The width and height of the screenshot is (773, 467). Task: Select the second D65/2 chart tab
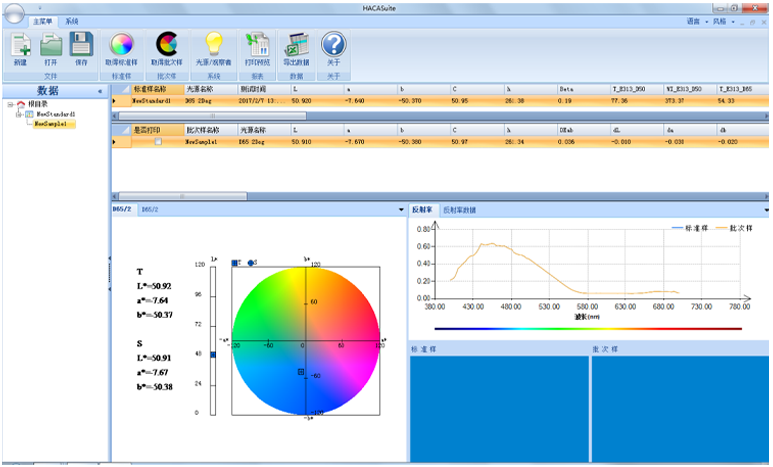150,210
